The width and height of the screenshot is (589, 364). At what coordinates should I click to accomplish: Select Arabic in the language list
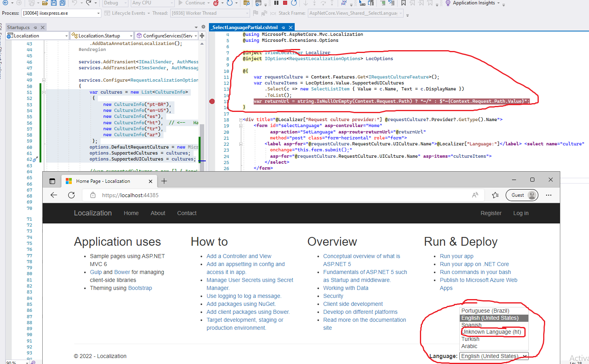(494, 346)
